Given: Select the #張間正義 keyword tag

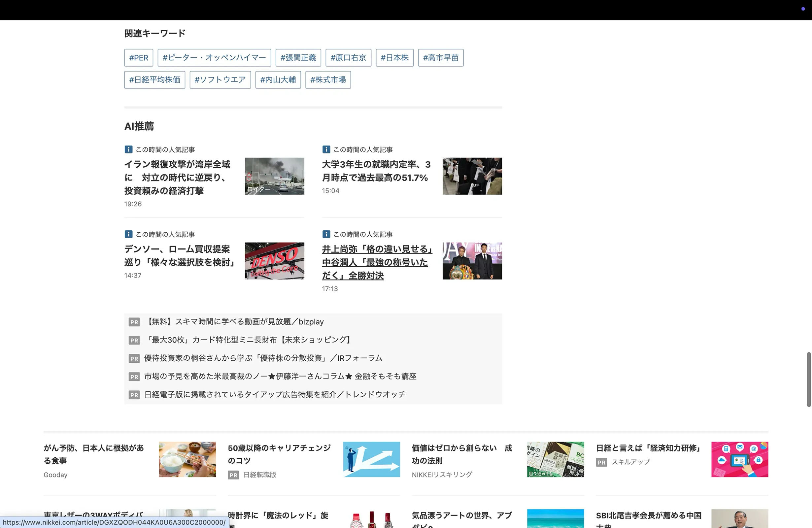Looking at the screenshot, I should coord(298,58).
